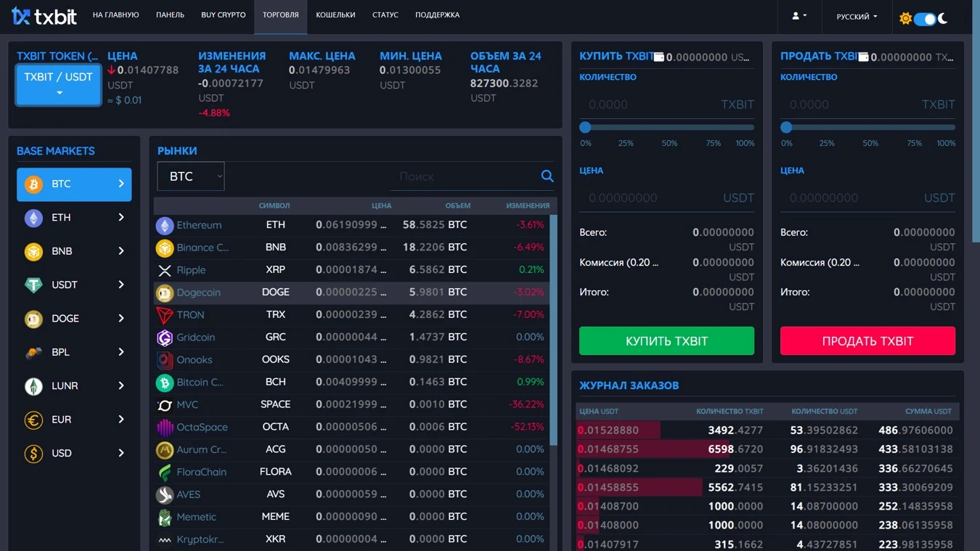This screenshot has width=980, height=551.
Task: Click the Memetic icon
Action: [x=165, y=518]
